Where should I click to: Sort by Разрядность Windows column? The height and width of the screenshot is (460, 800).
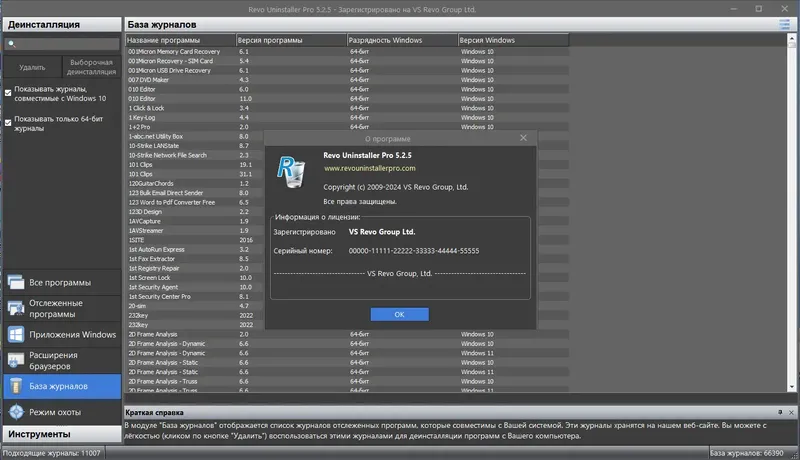402,40
